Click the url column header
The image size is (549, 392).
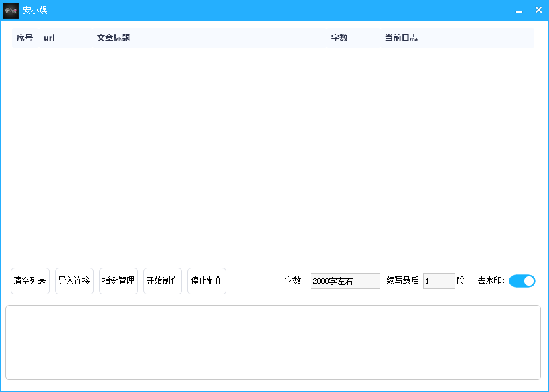49,38
